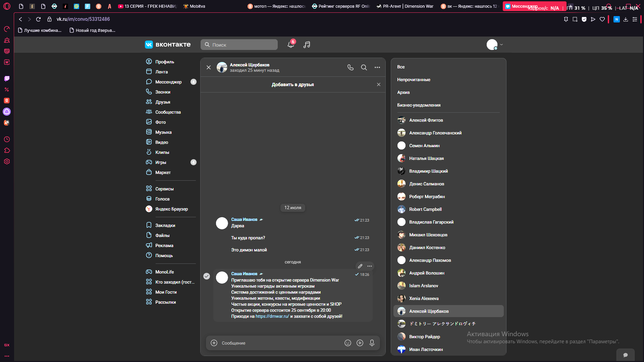The width and height of the screenshot is (644, 362).
Task: Select the Непрочитанные chat filter
Action: point(414,79)
